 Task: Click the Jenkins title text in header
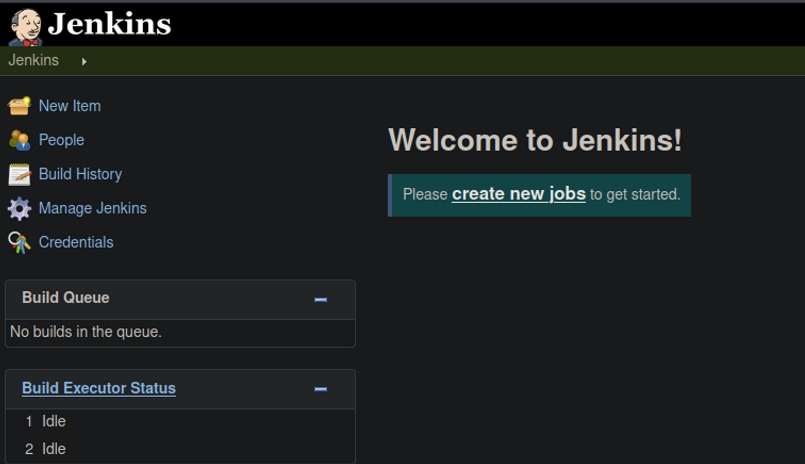[x=109, y=24]
